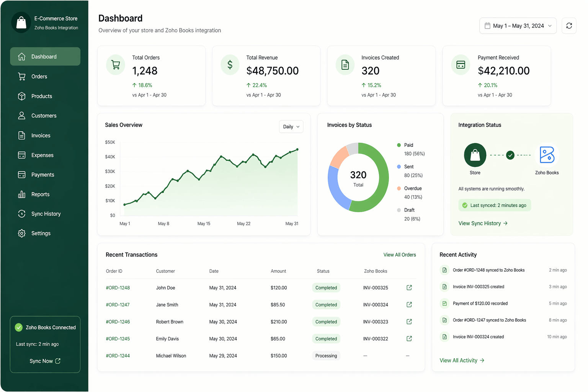Image resolution: width=588 pixels, height=392 pixels.
Task: Open order #ORD-1244 link
Action: (x=118, y=356)
